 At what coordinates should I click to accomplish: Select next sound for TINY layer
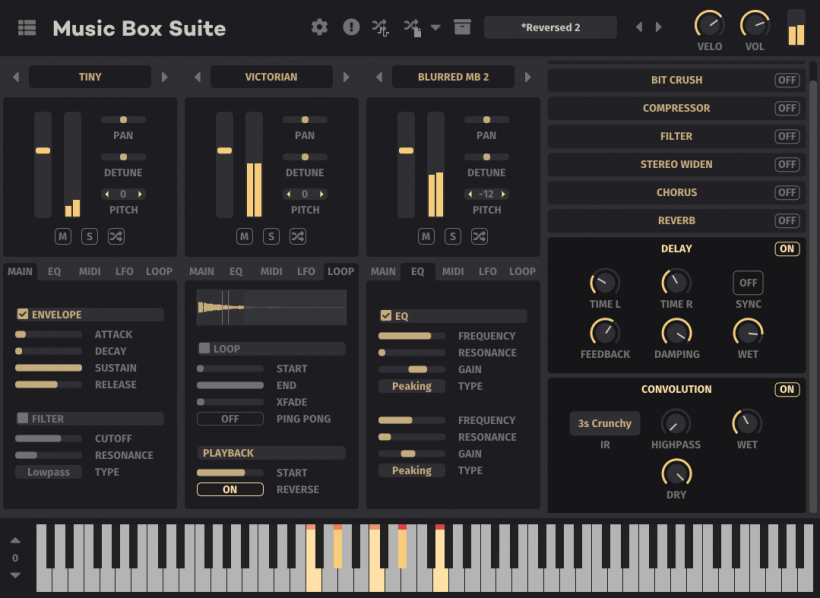coord(165,77)
